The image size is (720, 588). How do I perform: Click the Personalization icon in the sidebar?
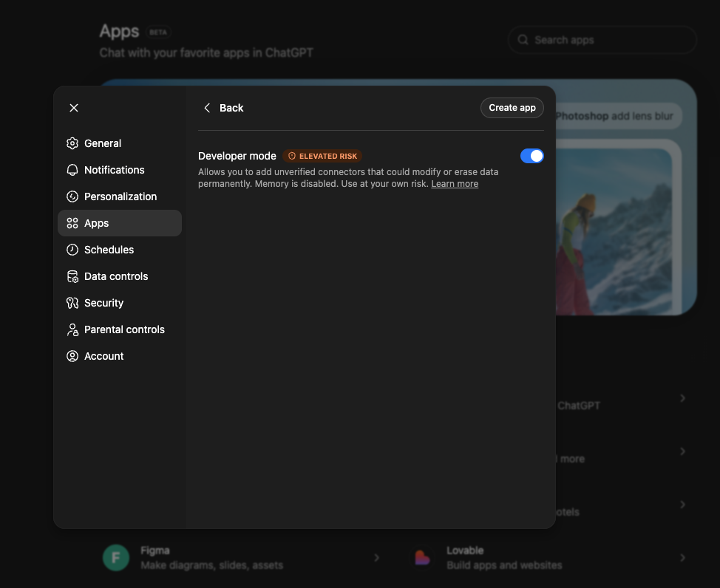(72, 196)
